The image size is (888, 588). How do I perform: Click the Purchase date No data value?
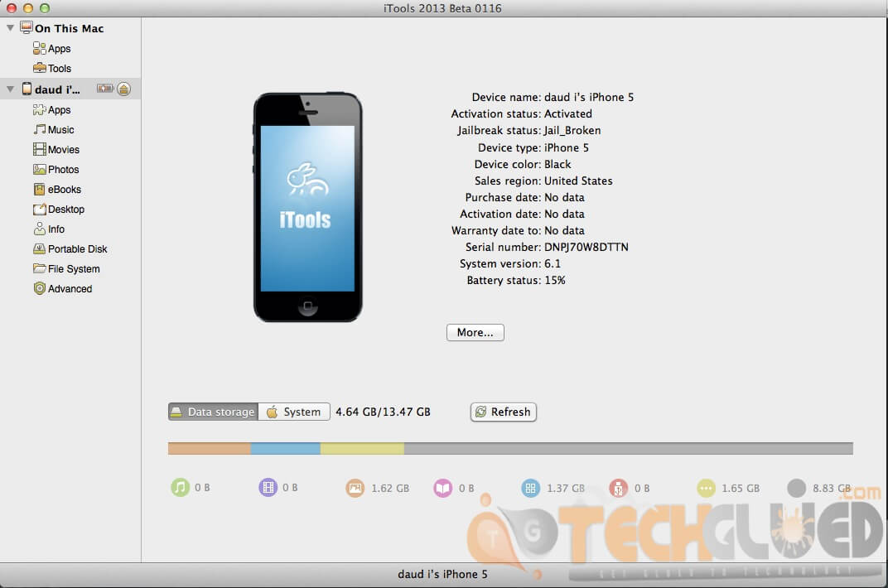pyautogui.click(x=564, y=197)
